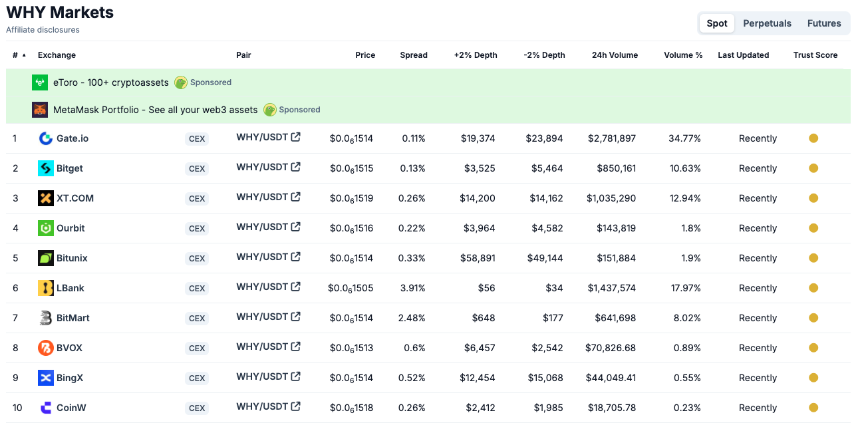Switch to the Futures tab
860x429 pixels.
tap(824, 24)
